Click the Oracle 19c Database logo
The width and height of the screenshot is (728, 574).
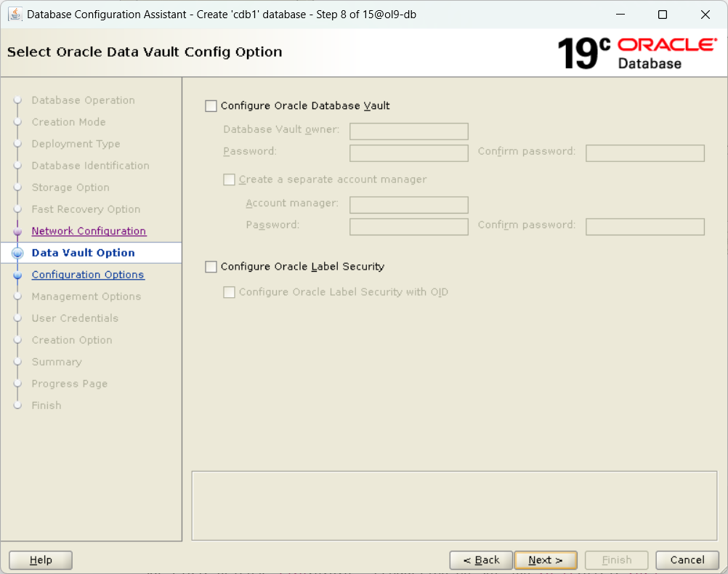(x=637, y=54)
